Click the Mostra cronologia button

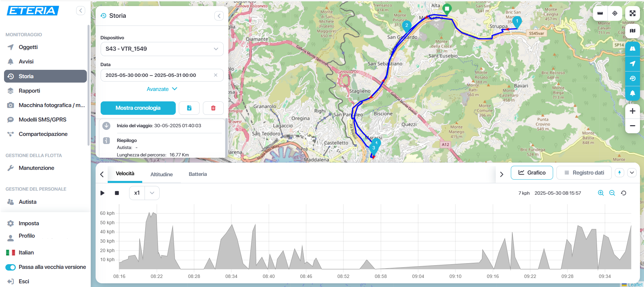(x=138, y=108)
